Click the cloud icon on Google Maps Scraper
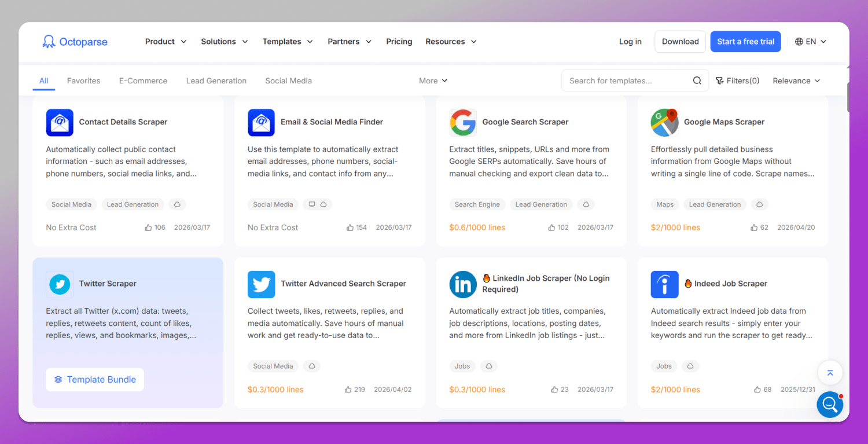 760,204
